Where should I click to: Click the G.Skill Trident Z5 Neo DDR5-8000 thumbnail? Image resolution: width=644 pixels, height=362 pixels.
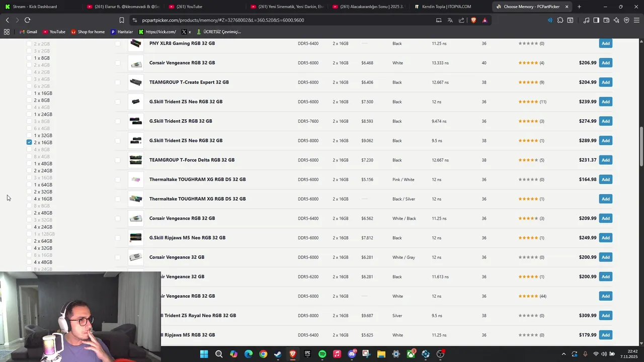coord(135,141)
